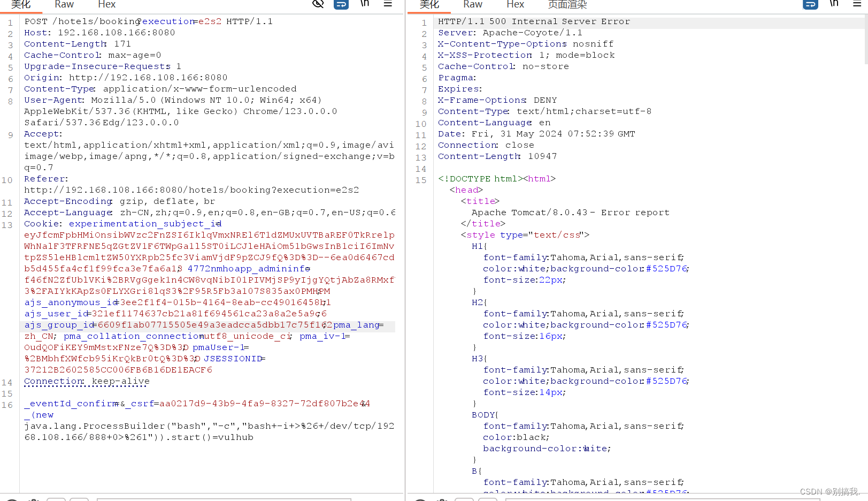Image resolution: width=868 pixels, height=501 pixels.
Task: Click the Content-Length: 171 request header
Action: point(78,44)
